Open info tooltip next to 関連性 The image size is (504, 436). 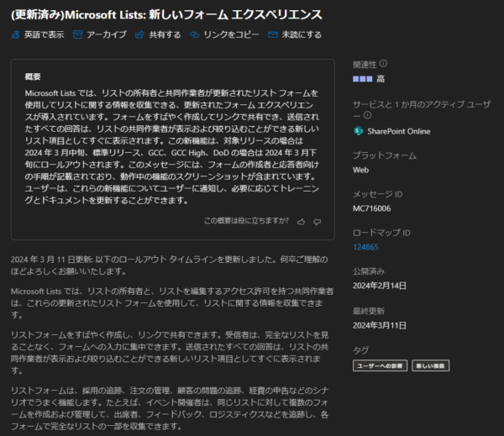[383, 64]
